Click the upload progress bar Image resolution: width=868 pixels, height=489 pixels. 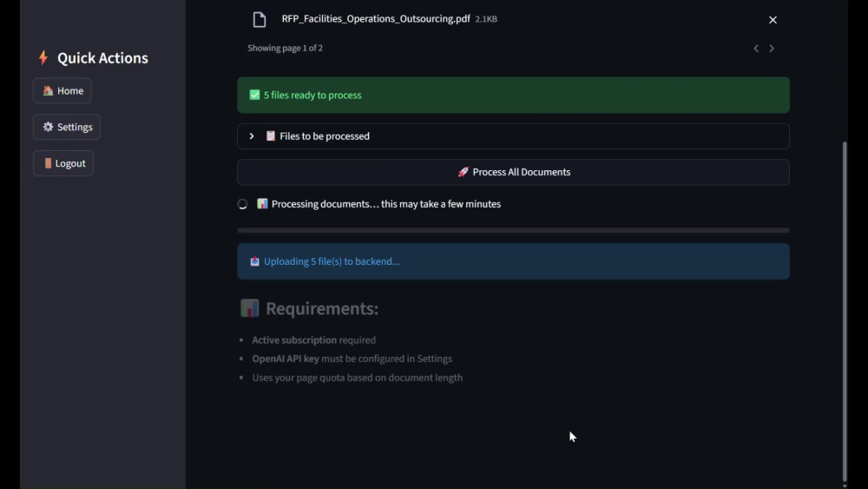513,230
